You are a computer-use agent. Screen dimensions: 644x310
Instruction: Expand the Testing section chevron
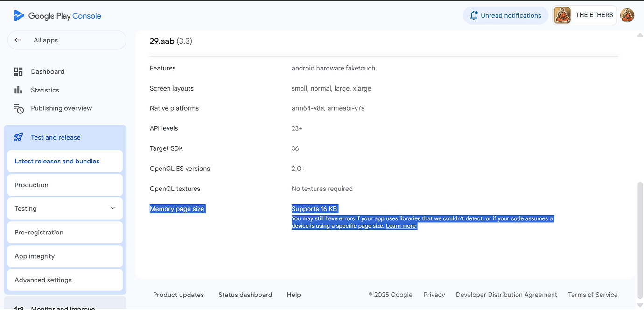112,208
